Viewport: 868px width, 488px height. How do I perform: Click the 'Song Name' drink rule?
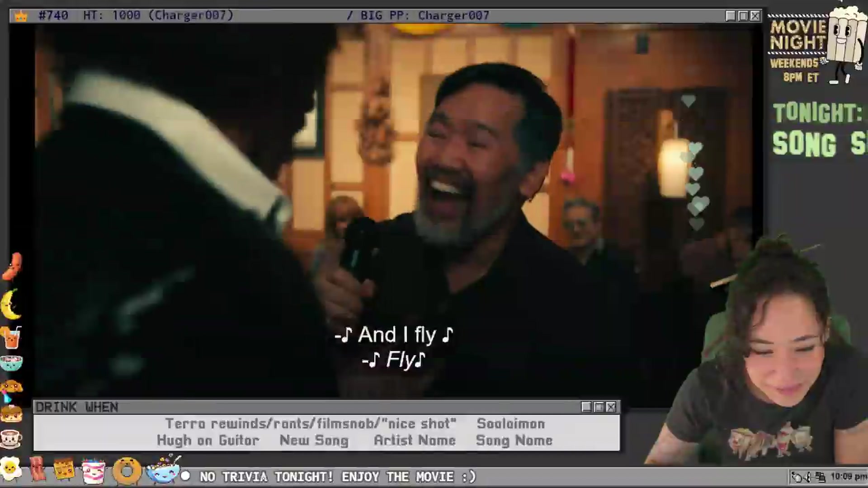(x=514, y=441)
